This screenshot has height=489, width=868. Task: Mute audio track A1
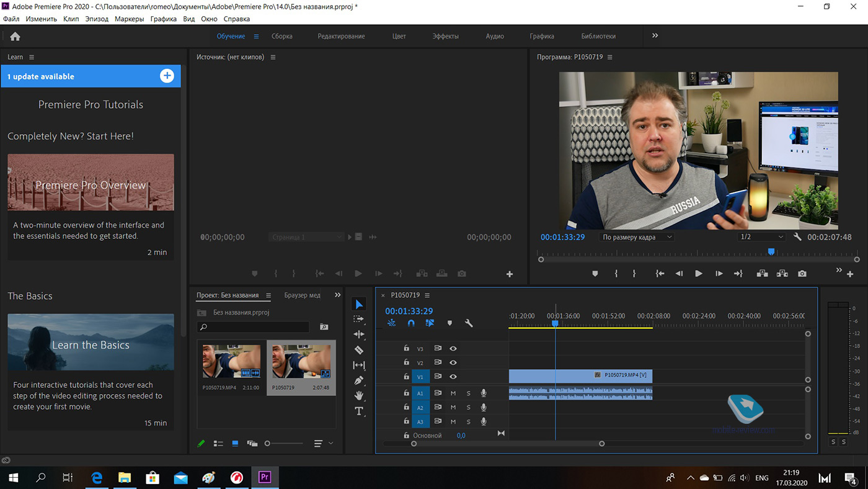[x=453, y=393]
